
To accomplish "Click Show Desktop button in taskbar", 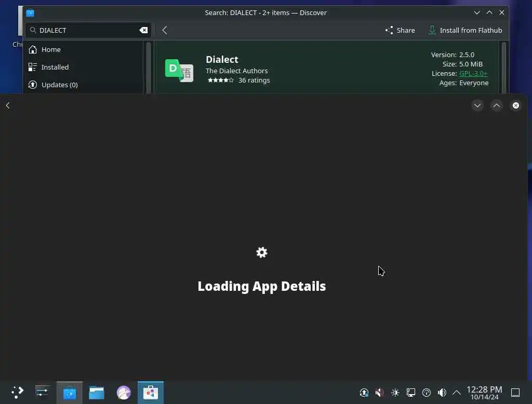I will 515,393.
